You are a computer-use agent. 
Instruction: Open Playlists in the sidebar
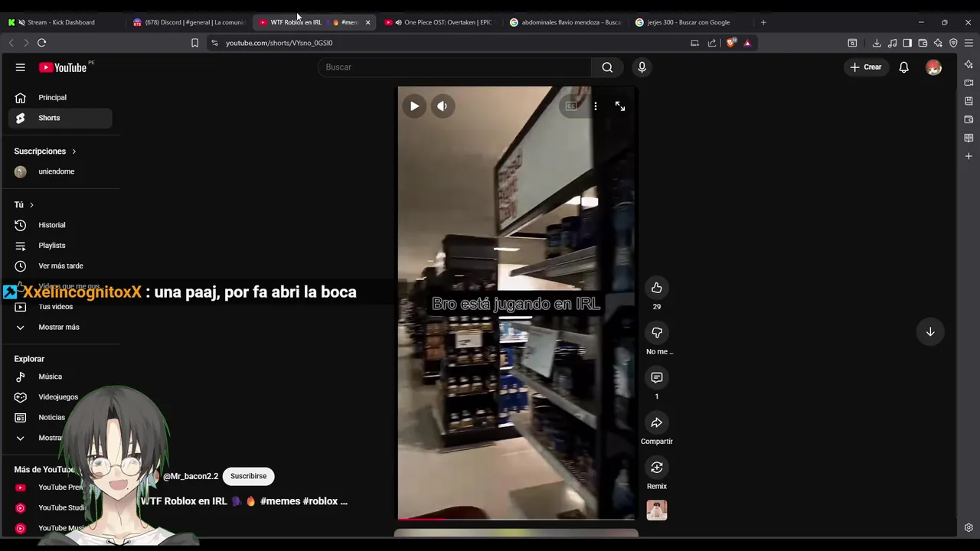(60, 246)
